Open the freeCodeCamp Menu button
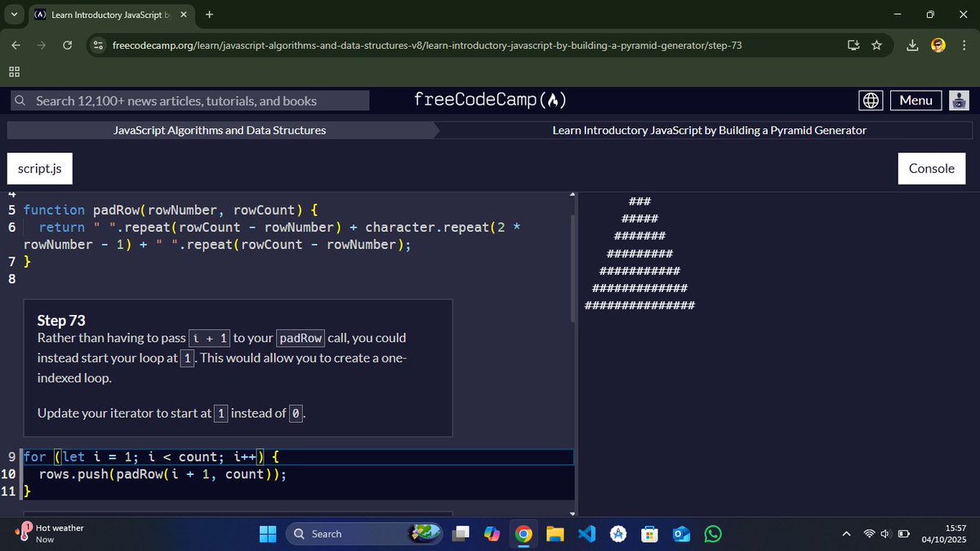 click(915, 100)
